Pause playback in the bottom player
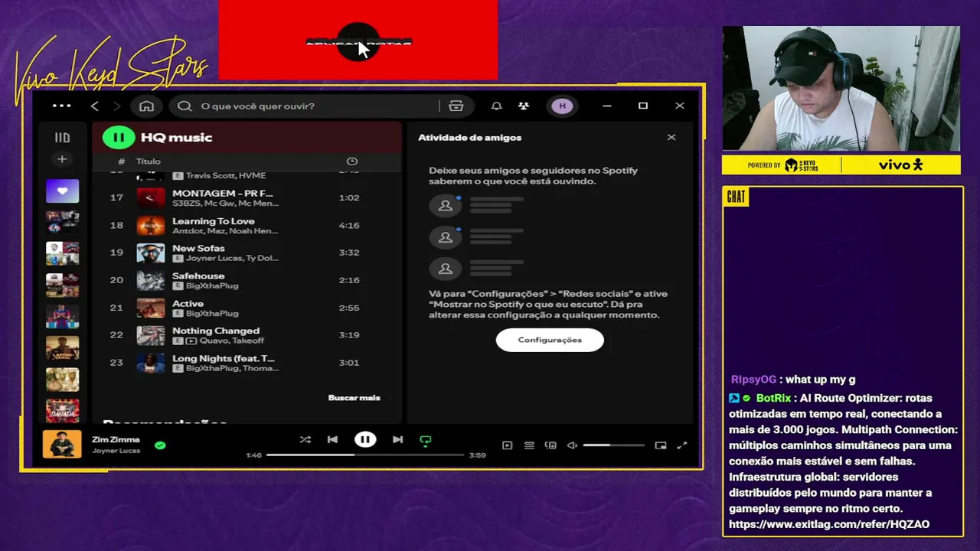Screen dimensions: 980x551 (365, 440)
